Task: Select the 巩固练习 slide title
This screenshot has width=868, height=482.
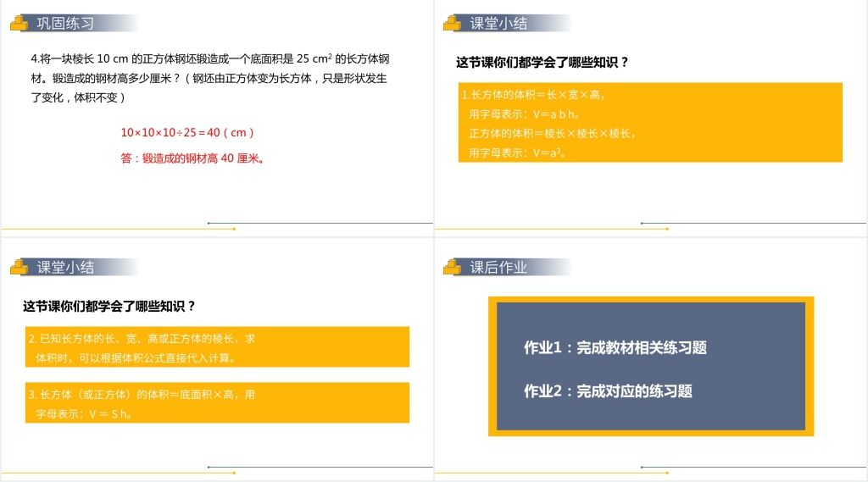Action: click(x=65, y=24)
